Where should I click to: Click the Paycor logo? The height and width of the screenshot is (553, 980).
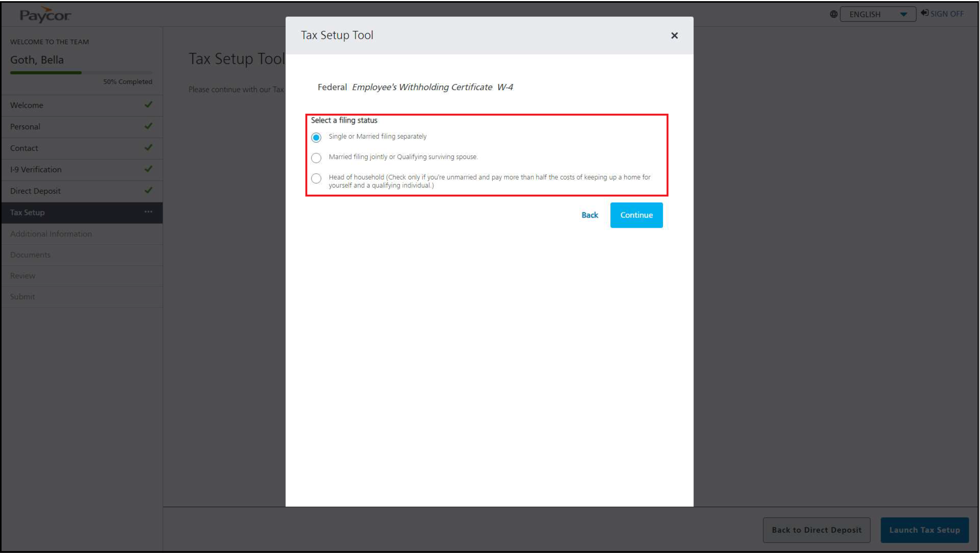click(x=45, y=15)
